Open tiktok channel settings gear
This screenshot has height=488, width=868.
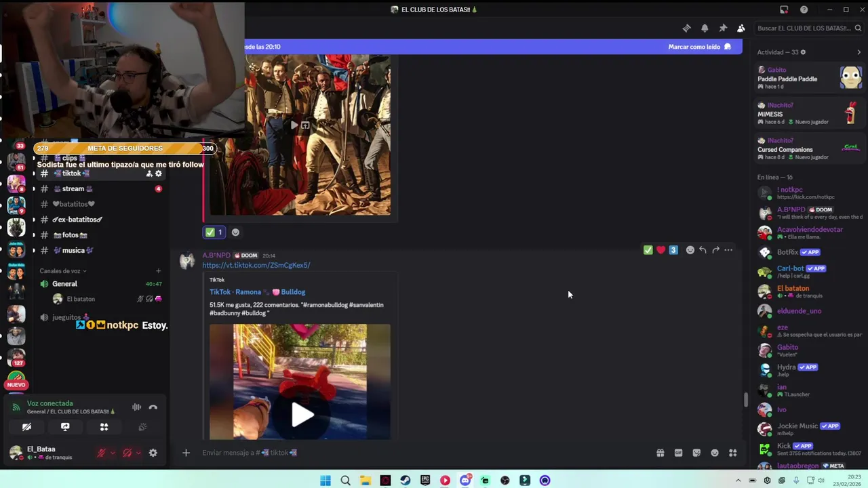point(159,174)
